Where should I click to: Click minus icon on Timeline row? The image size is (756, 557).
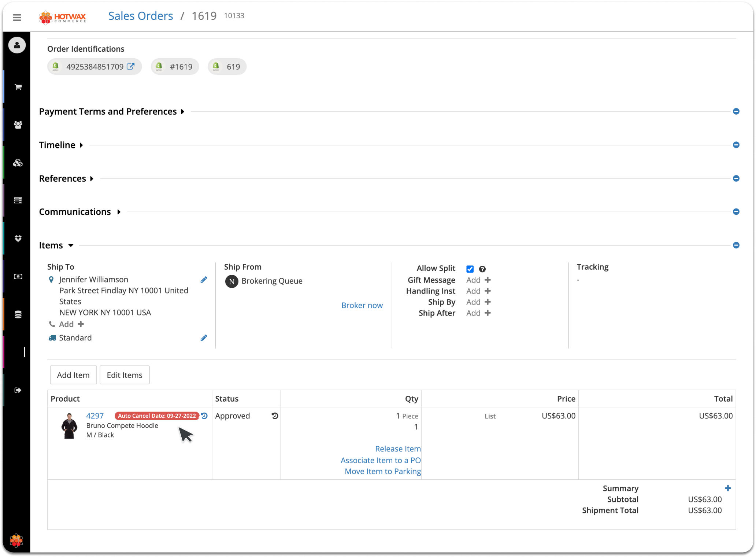click(736, 145)
